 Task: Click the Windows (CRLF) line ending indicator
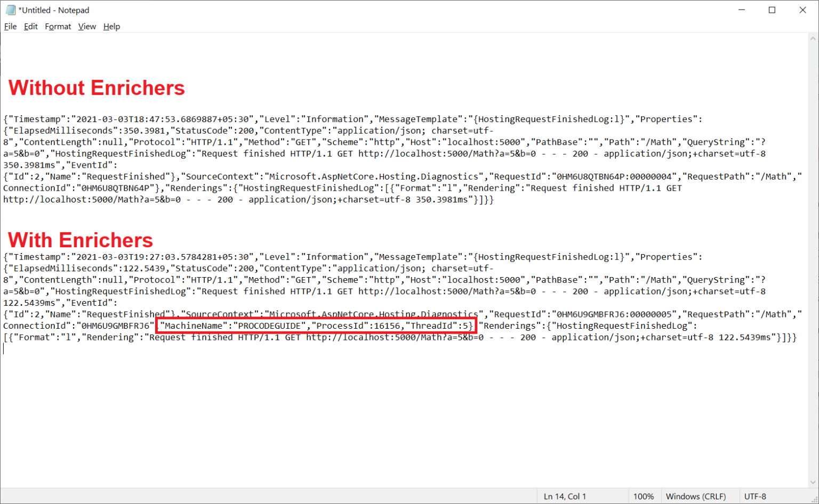pyautogui.click(x=696, y=497)
